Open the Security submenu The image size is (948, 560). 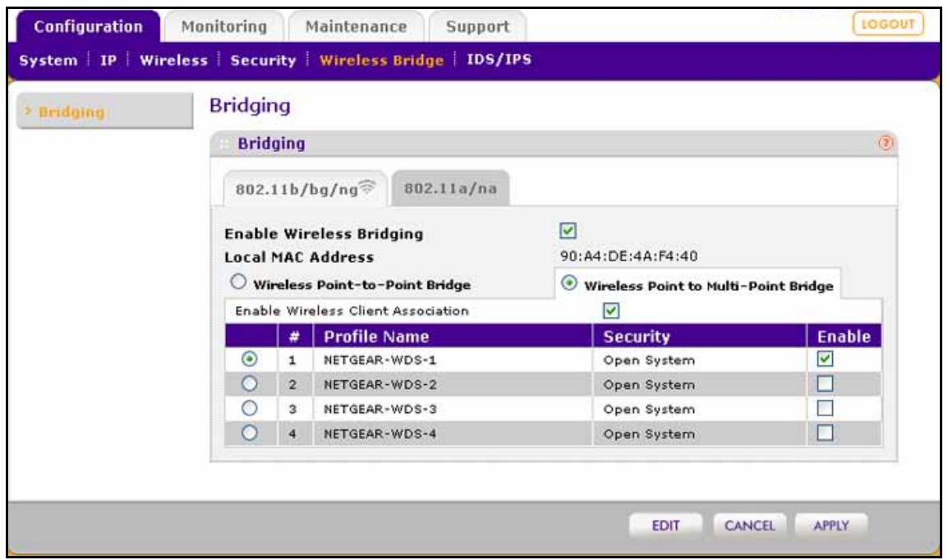tap(263, 61)
